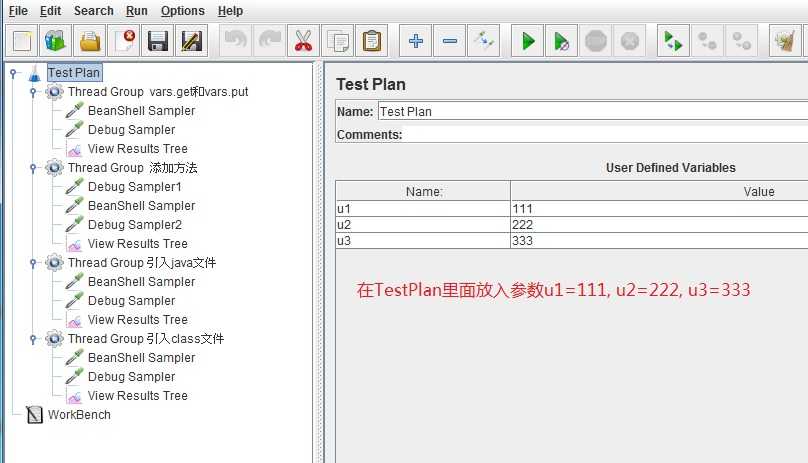Image resolution: width=808 pixels, height=463 pixels.
Task: Select the WorkBench tree item
Action: (x=79, y=415)
